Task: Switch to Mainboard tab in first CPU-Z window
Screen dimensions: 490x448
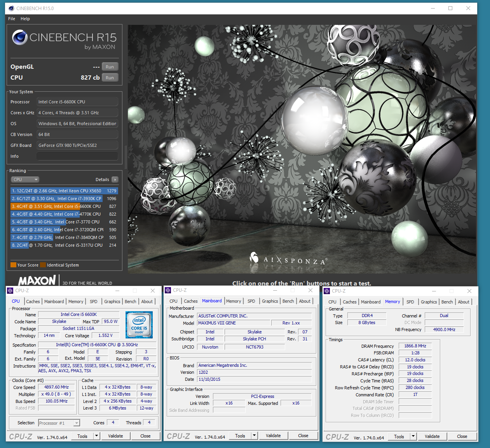Action: click(x=54, y=302)
